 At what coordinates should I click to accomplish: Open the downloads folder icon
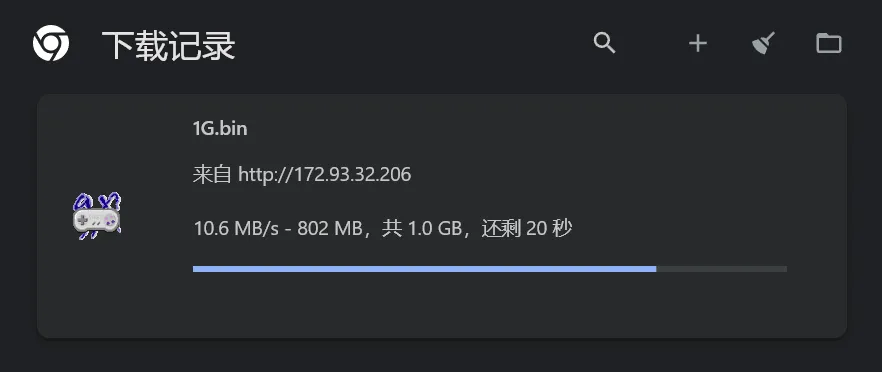point(829,43)
